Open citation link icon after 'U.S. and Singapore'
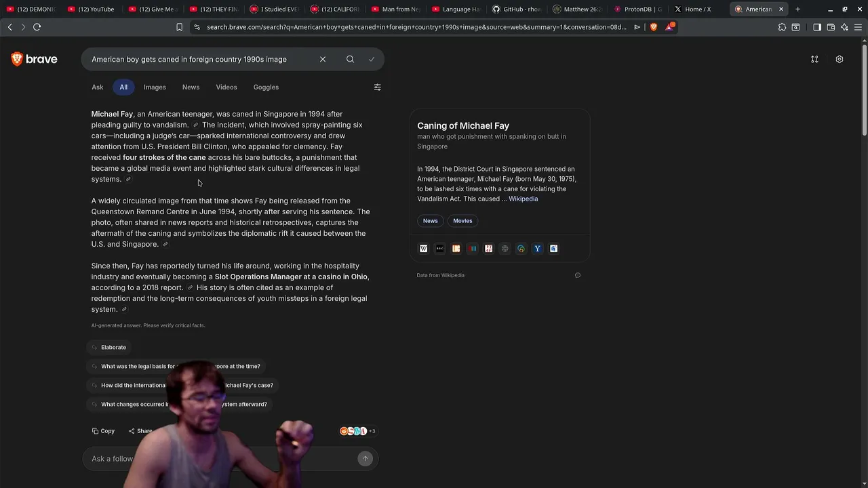This screenshot has height=488, width=868. coord(165,244)
